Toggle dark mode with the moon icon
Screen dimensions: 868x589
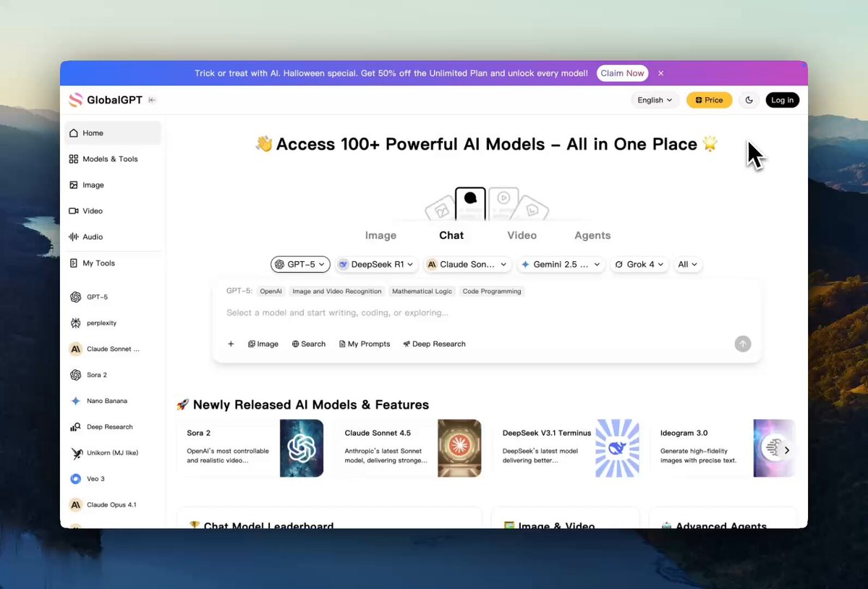click(x=749, y=100)
